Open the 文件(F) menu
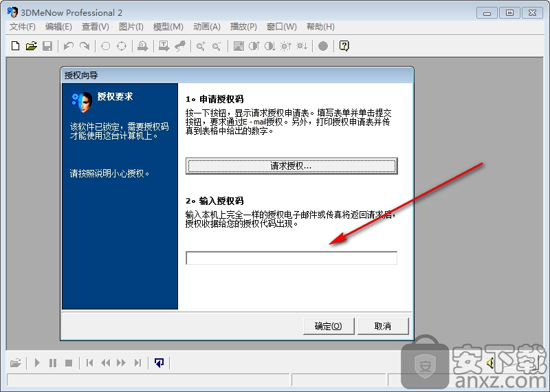 (x=23, y=27)
